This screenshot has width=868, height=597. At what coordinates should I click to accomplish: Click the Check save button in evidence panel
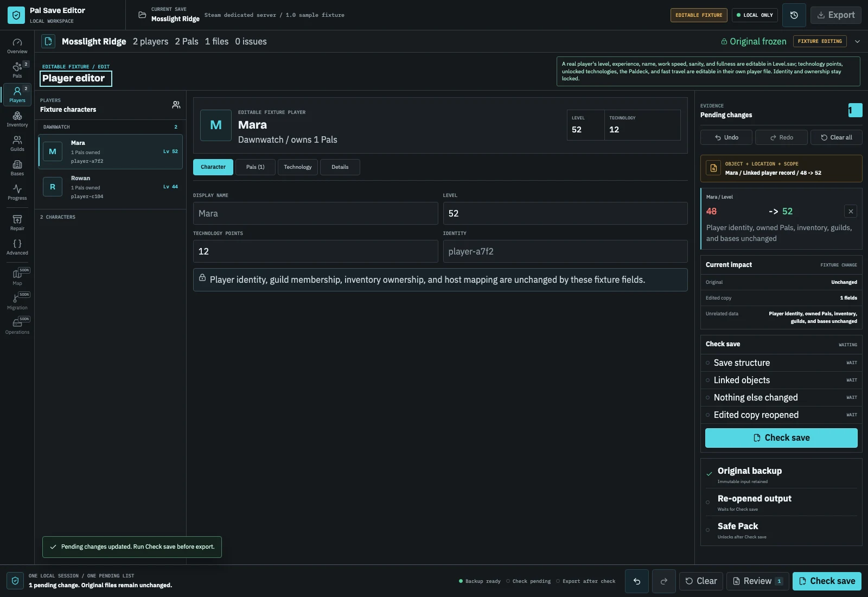[781, 438]
